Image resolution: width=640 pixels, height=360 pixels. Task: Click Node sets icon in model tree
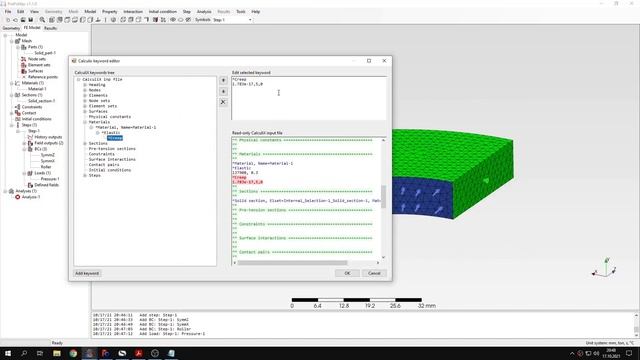click(x=24, y=59)
